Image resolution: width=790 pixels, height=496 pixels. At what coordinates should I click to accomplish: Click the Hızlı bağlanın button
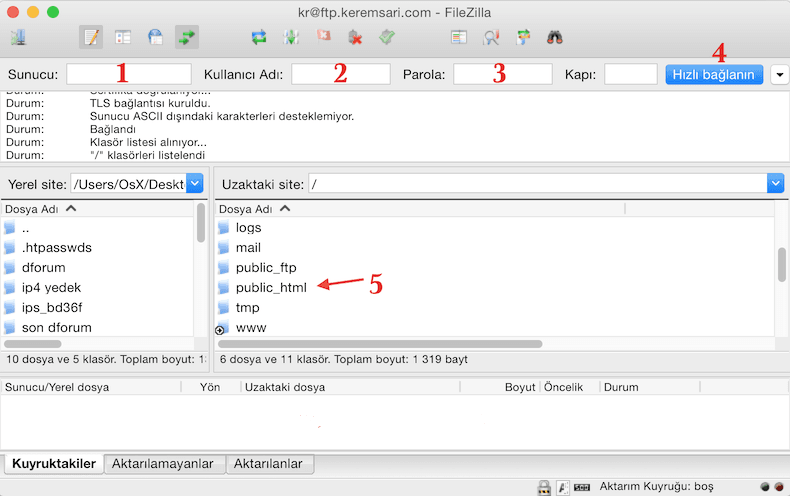coord(714,75)
